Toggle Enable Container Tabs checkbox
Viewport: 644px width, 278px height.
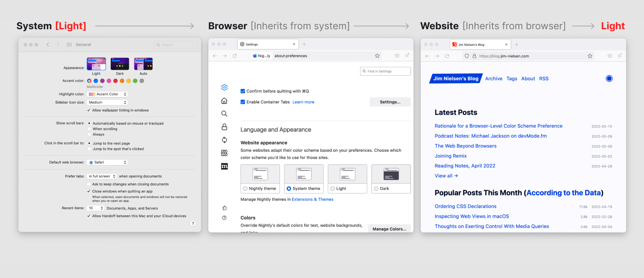pos(243,102)
